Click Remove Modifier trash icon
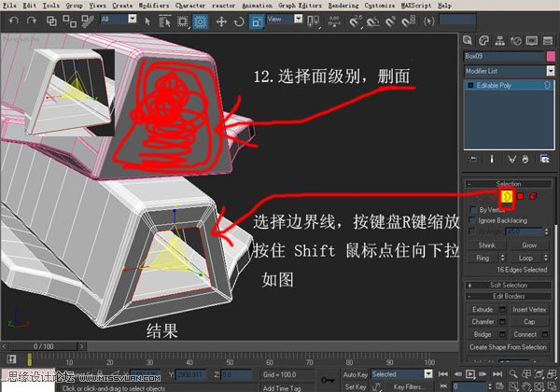This screenshot has width=560, height=392. coord(525,160)
